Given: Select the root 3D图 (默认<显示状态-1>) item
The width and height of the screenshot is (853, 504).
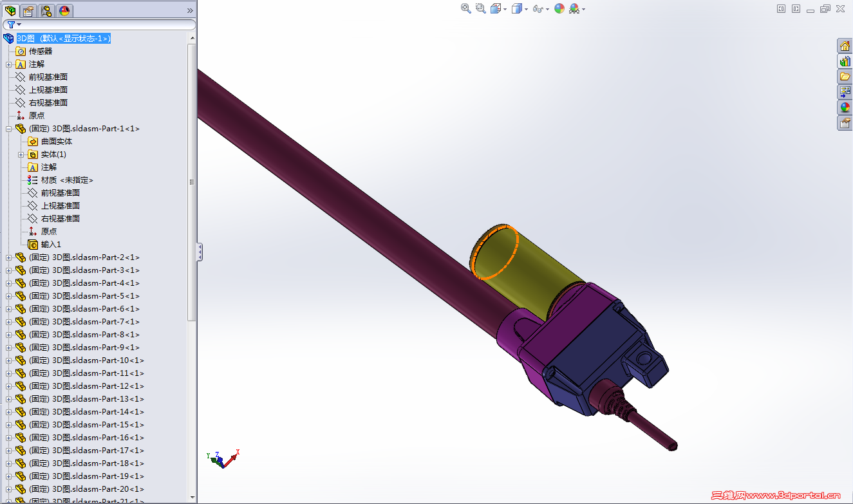Looking at the screenshot, I should click(64, 39).
